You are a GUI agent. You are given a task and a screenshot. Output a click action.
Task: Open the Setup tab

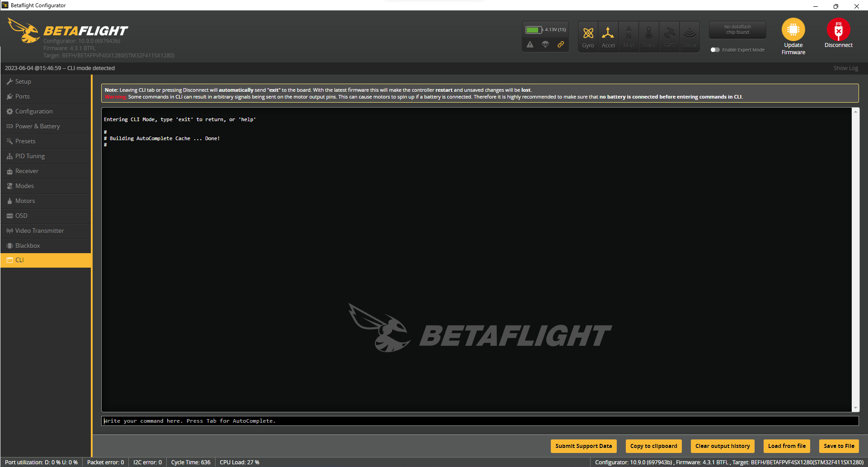coord(46,81)
